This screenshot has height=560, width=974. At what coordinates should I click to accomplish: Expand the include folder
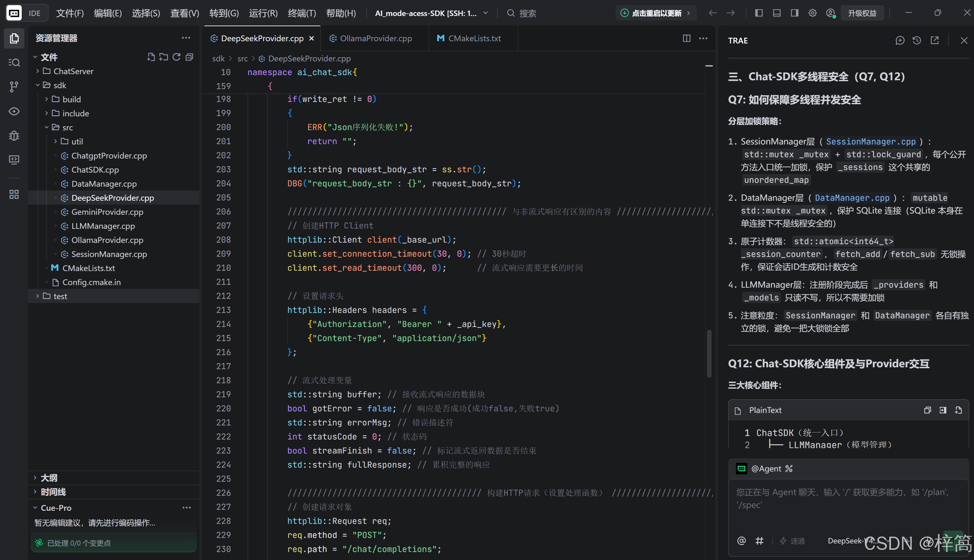[x=114, y=113]
